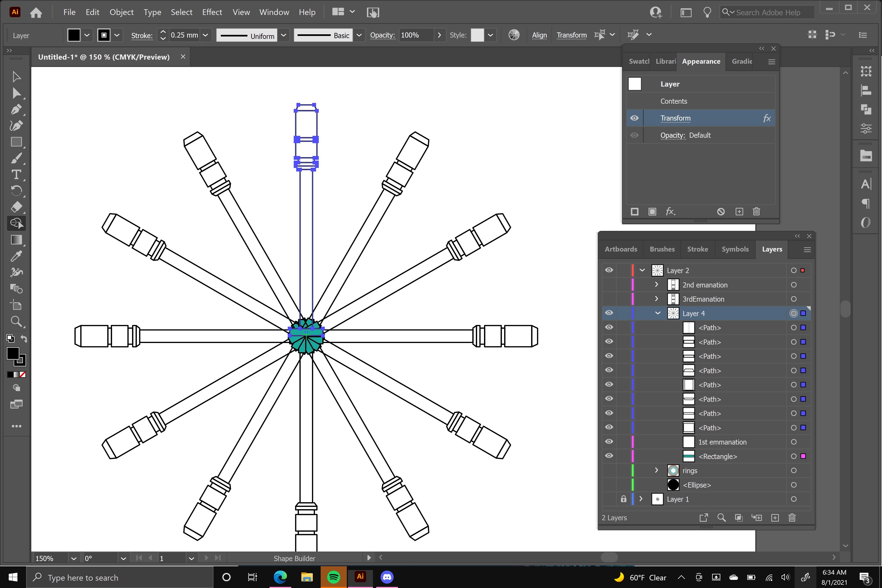Open Spotify from the taskbar
Image resolution: width=882 pixels, height=588 pixels.
click(x=333, y=577)
